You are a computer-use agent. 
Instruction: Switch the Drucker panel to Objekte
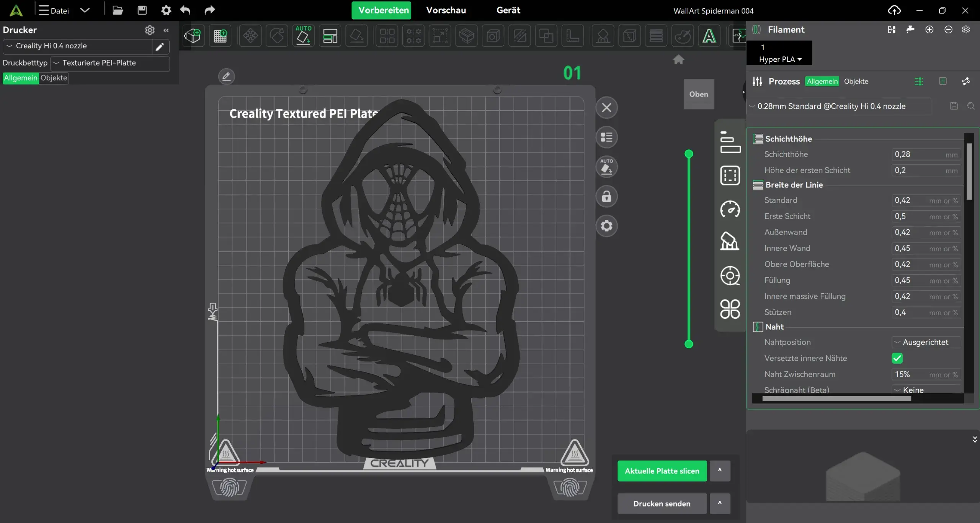pos(54,78)
